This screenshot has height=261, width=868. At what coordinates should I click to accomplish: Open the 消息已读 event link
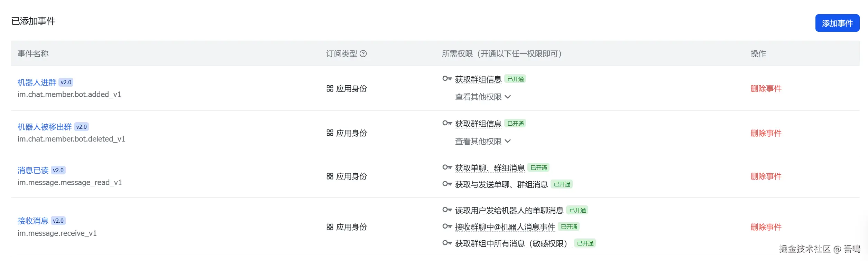33,171
